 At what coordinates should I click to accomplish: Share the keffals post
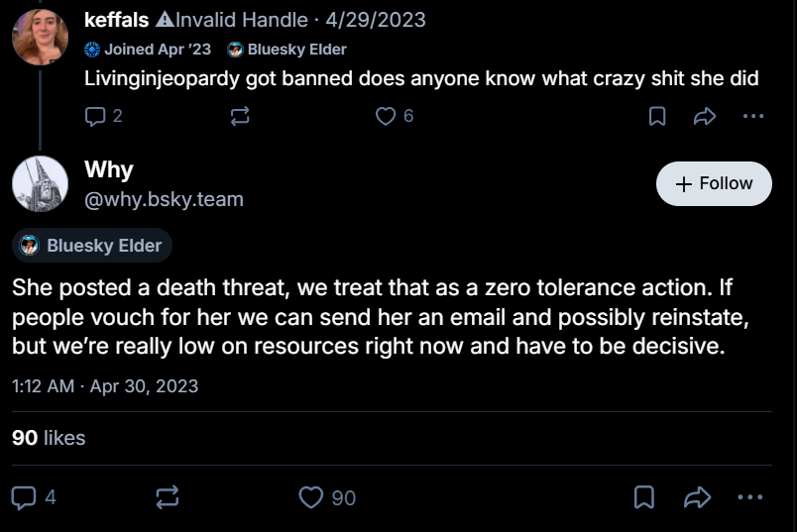(705, 116)
